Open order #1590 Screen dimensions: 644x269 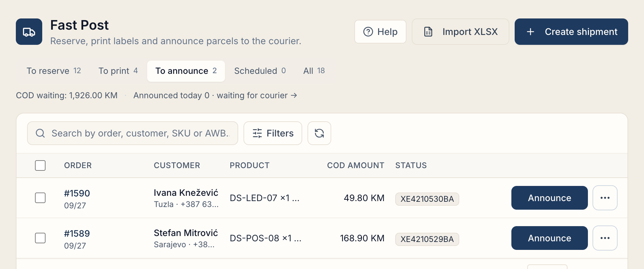tap(77, 194)
